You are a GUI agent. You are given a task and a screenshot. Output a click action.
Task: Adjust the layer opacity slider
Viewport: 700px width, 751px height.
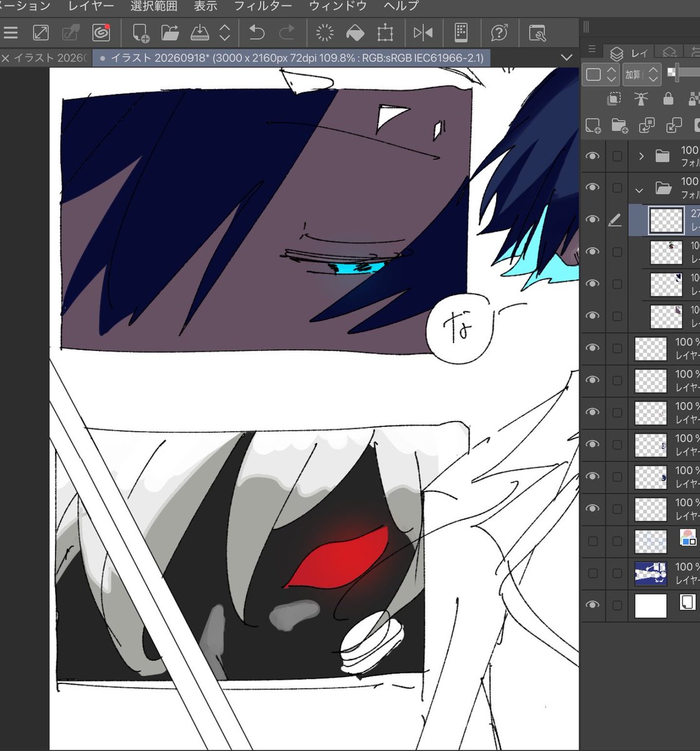pyautogui.click(x=683, y=72)
